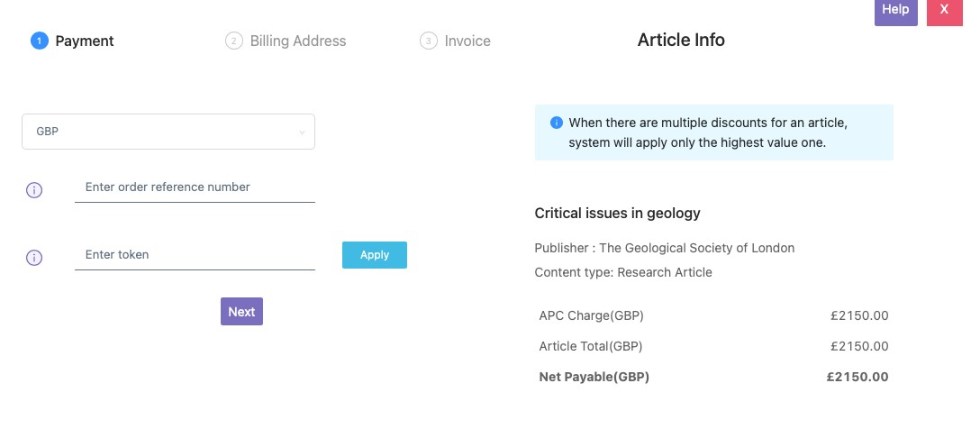Click info icon beside order reference field
Image resolution: width=980 pixels, height=429 pixels.
pyautogui.click(x=34, y=190)
